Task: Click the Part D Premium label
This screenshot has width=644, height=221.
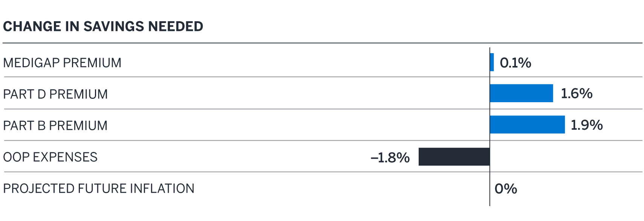Action: click(55, 94)
